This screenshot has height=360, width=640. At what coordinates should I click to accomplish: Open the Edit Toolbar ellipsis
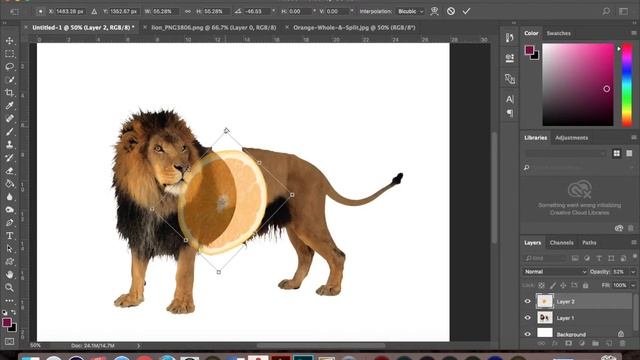pyautogui.click(x=9, y=301)
